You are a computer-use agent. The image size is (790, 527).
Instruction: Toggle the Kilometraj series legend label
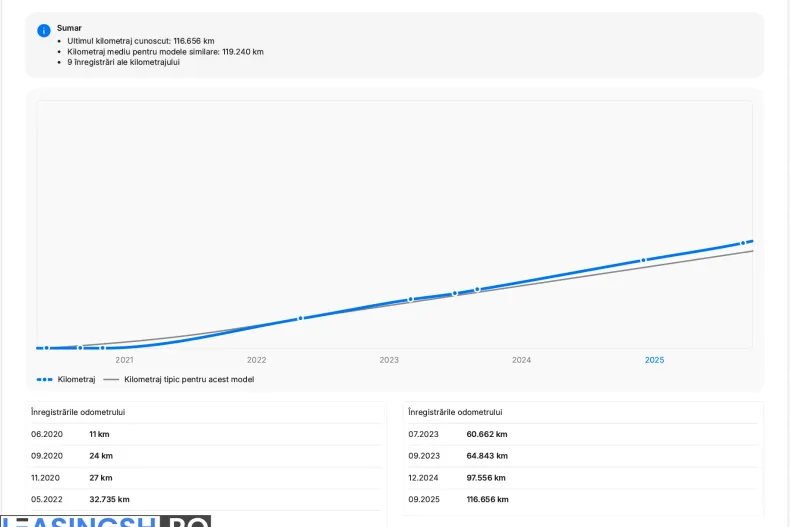point(76,380)
